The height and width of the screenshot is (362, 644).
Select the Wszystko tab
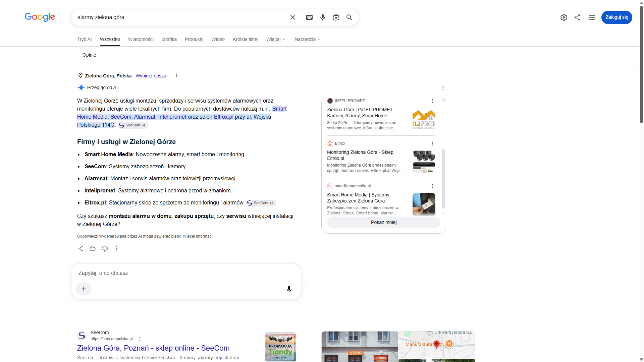click(x=110, y=39)
